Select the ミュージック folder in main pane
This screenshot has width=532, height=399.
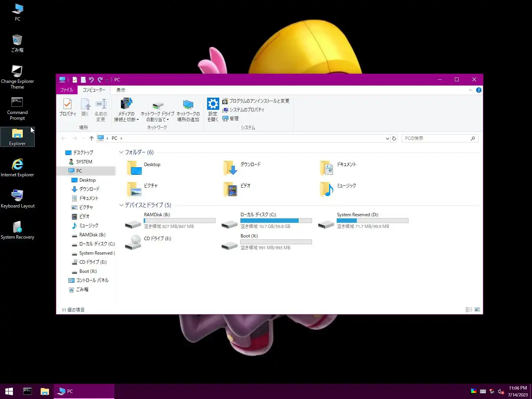[338, 189]
